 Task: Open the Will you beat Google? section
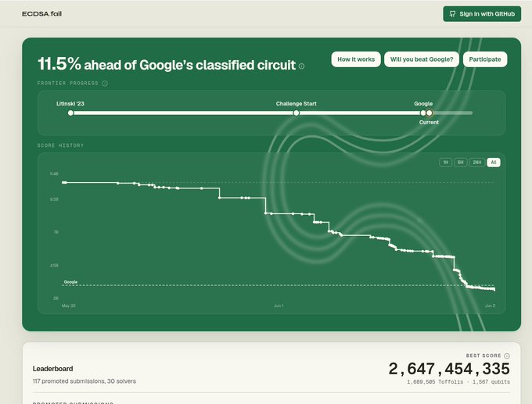422,59
